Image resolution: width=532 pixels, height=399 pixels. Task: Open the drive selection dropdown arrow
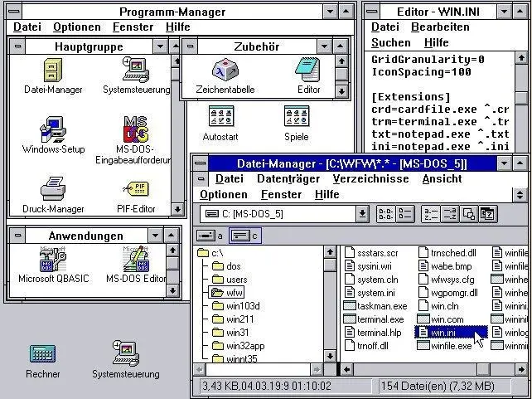click(x=362, y=214)
